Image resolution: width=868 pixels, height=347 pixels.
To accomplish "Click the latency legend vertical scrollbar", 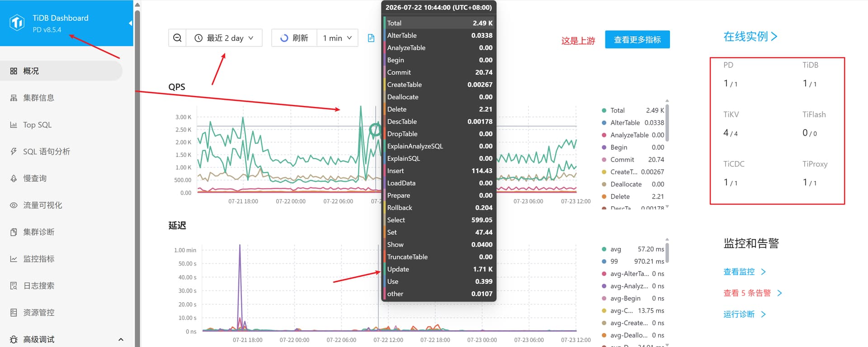I will point(667,253).
